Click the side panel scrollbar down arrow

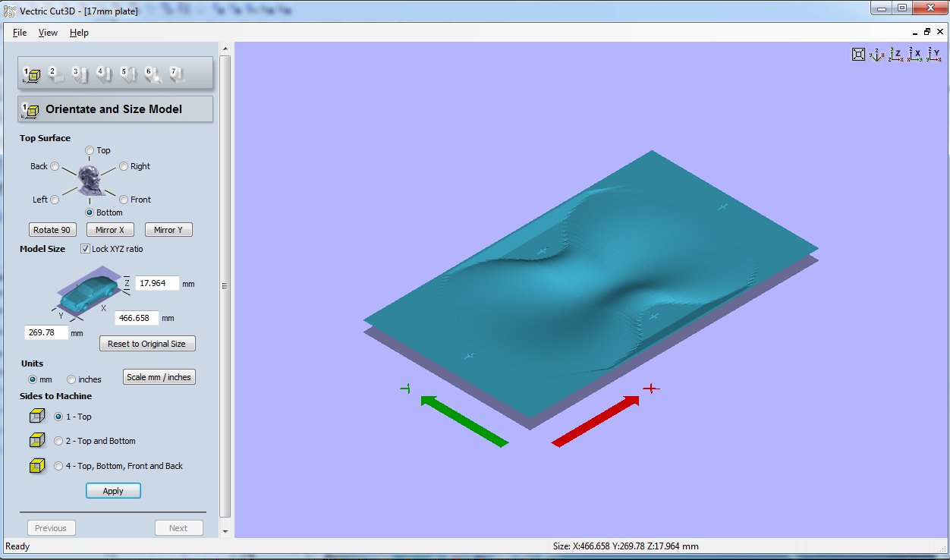[x=225, y=531]
